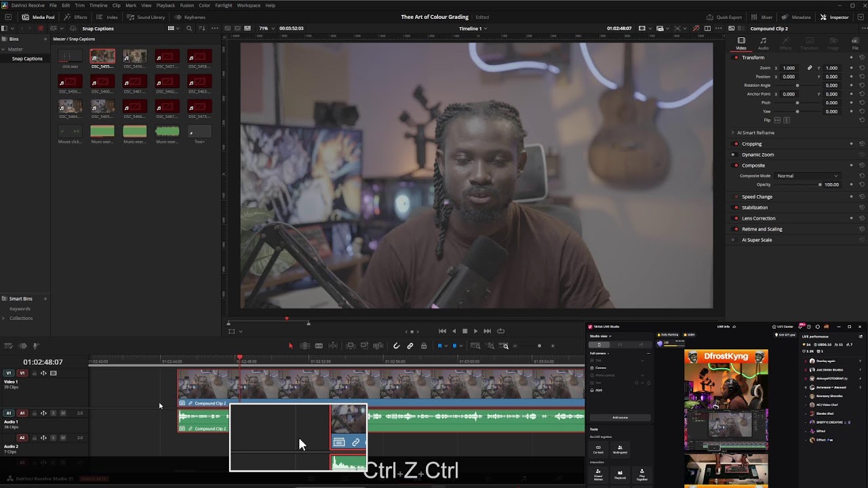Select the timeline selection mode arrow tool

[x=291, y=346]
